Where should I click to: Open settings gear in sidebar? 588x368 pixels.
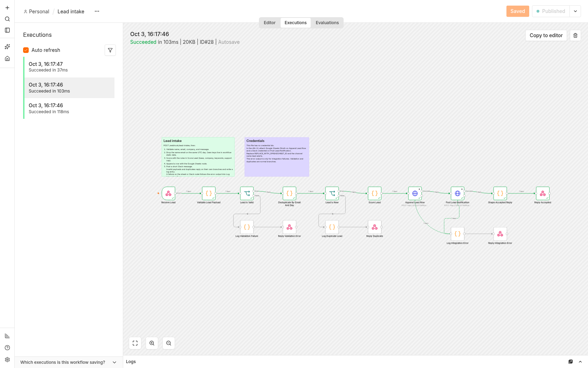(7, 360)
